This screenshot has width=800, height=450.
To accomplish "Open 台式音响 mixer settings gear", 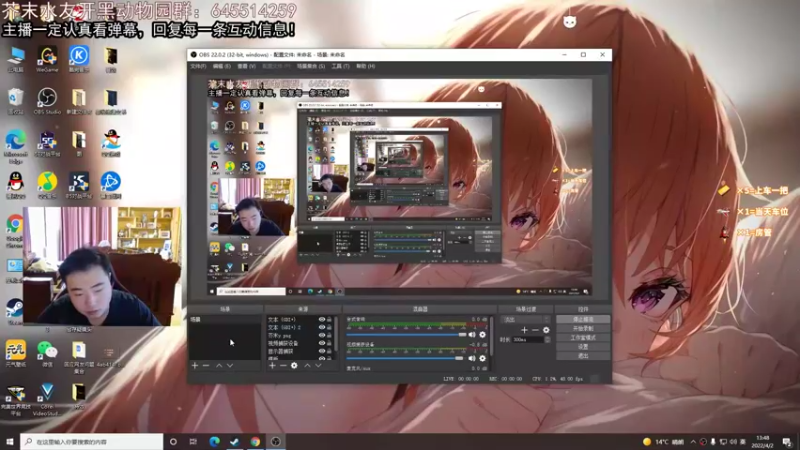I will tap(483, 335).
